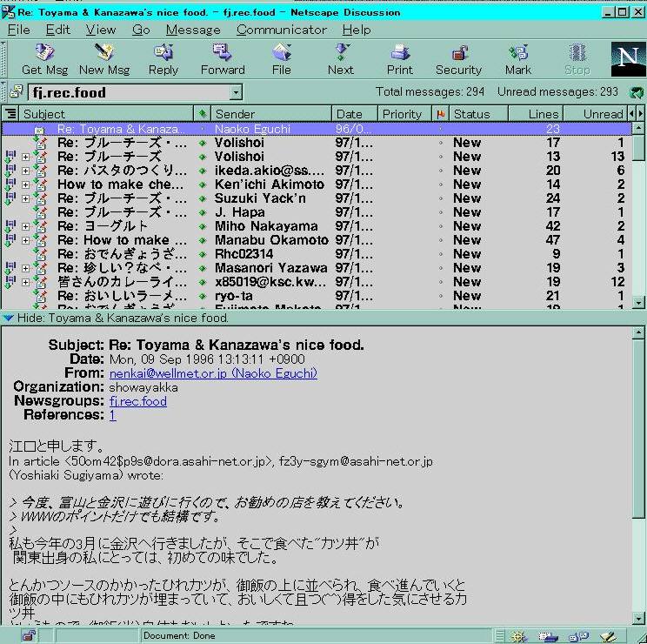Reply to the selected message
The width and height of the screenshot is (647, 644).
[163, 59]
